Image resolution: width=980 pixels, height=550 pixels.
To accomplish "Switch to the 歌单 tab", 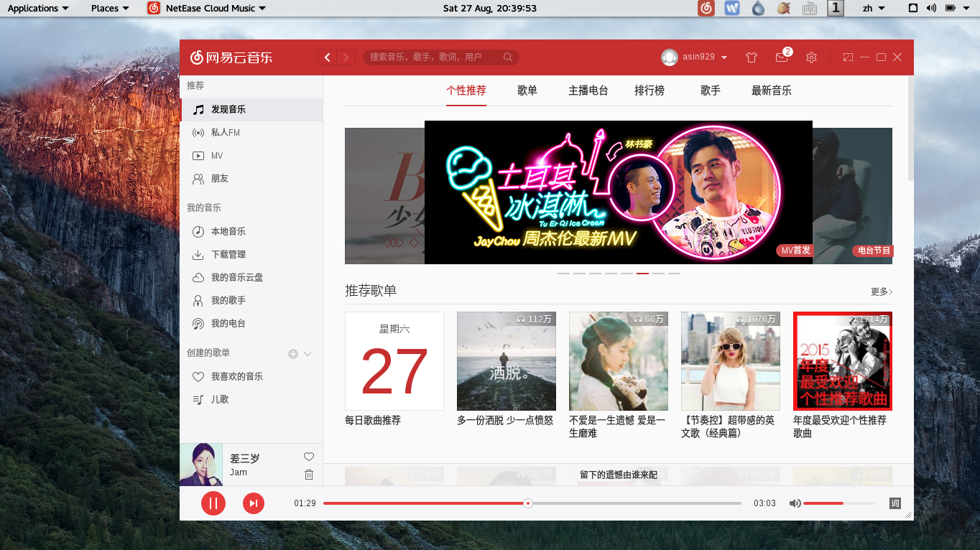I will coord(527,90).
